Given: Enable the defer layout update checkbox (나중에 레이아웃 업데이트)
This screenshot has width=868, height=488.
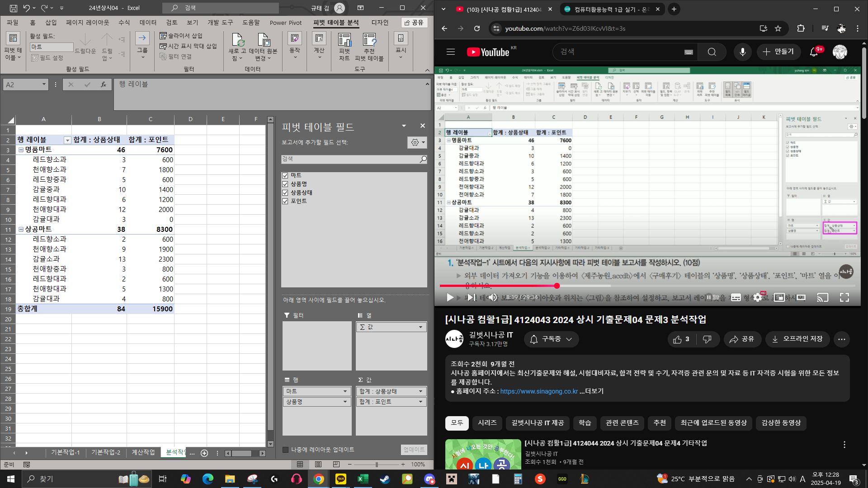Looking at the screenshot, I should [x=286, y=450].
